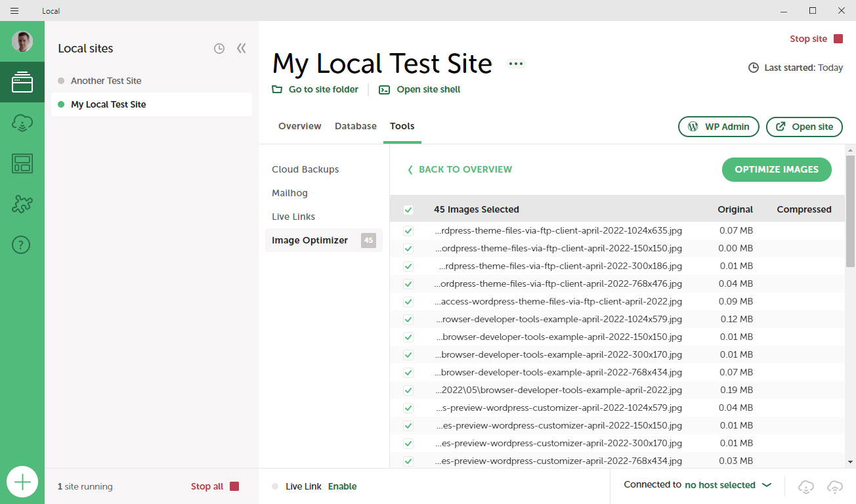Viewport: 856px width, 504px height.
Task: Open the hamburger menu
Action: 14,10
